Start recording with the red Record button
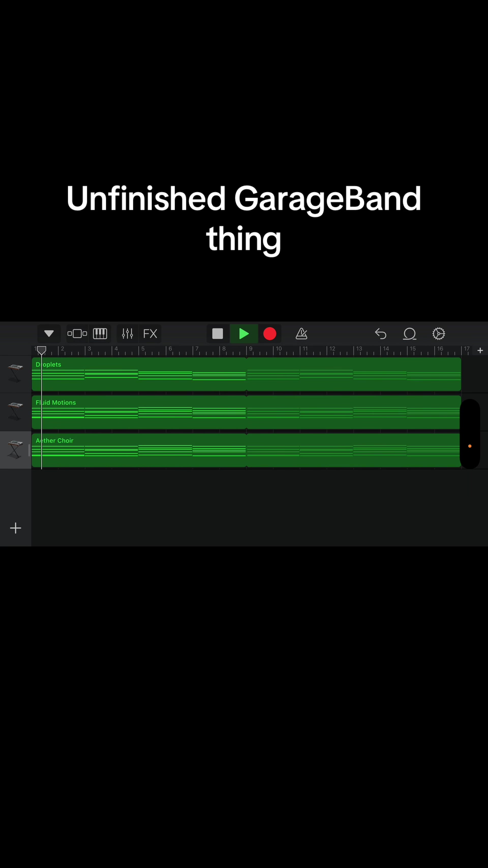The height and width of the screenshot is (868, 488). coord(270,334)
